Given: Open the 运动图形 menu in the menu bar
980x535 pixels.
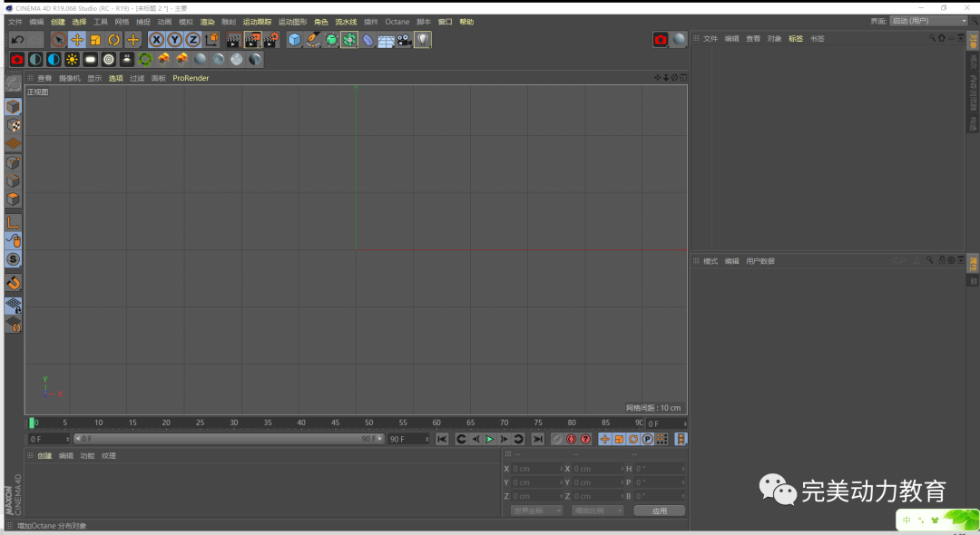Looking at the screenshot, I should pos(292,22).
